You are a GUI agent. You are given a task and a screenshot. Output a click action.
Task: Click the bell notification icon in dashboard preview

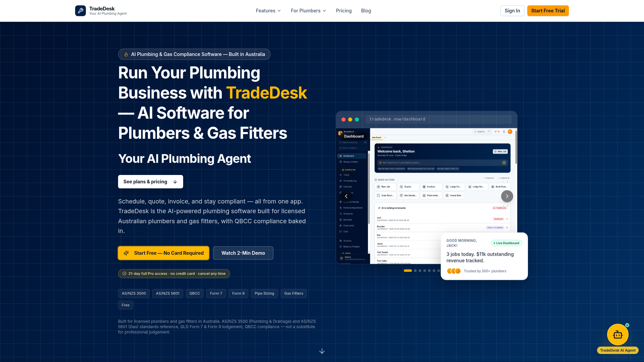coord(504,132)
